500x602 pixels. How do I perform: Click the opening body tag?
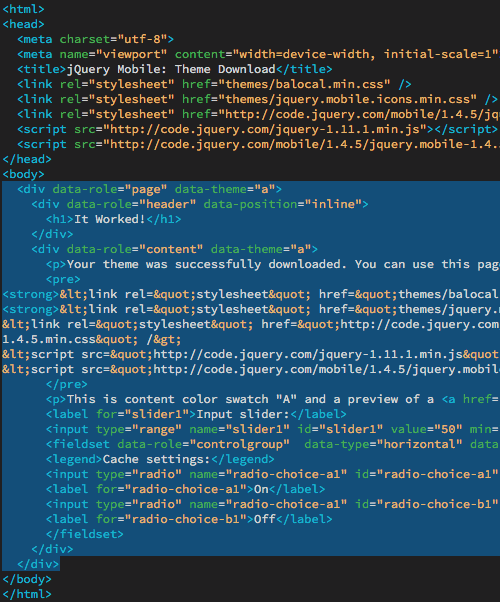[23, 174]
